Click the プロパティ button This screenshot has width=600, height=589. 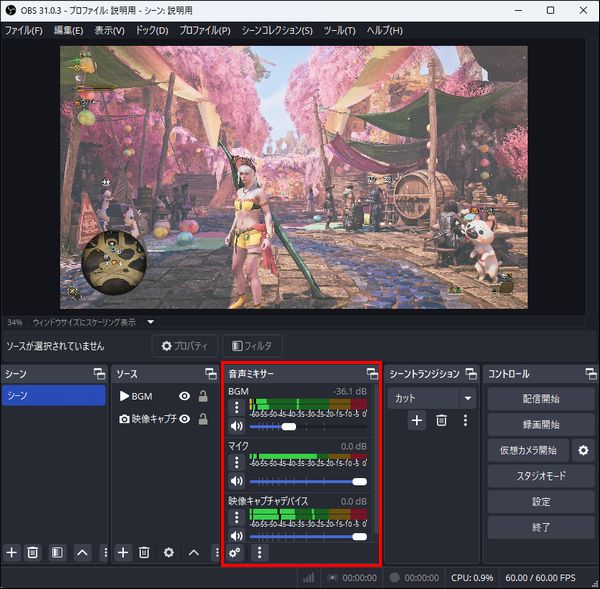coord(185,346)
